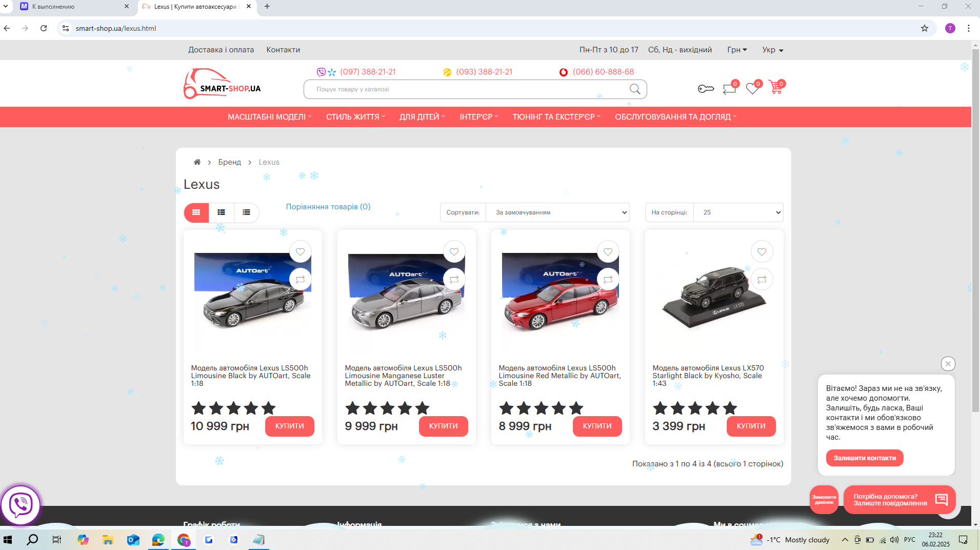Click the browser address bar URL
Viewport: 980px width, 550px height.
pyautogui.click(x=116, y=28)
